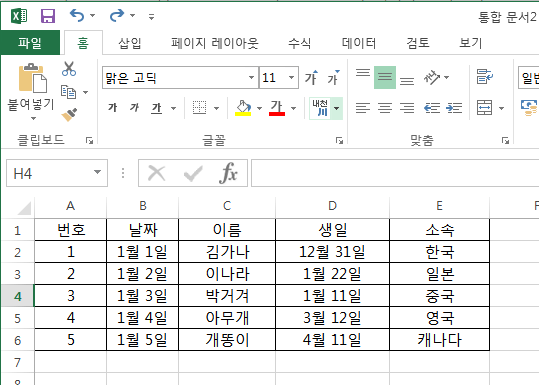Screen dimensions: 539x385
Task: Switch to the 페이지 레이아웃 tab
Action: click(214, 43)
